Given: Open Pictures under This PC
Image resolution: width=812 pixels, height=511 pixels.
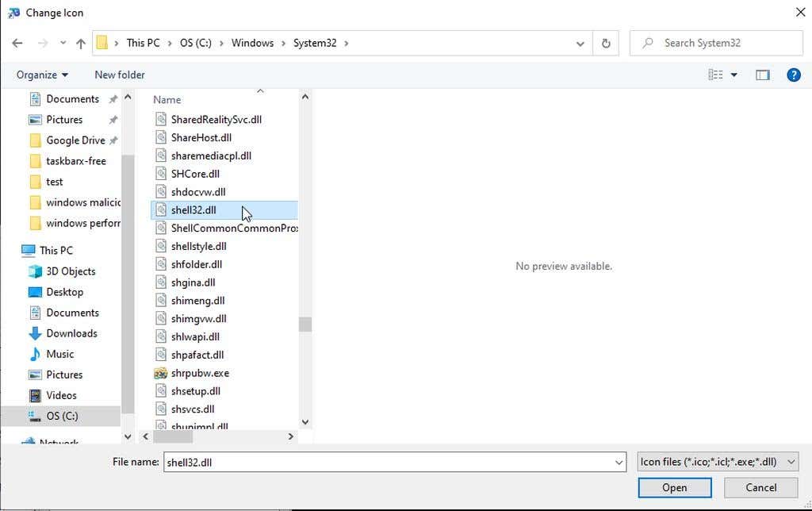Looking at the screenshot, I should (x=56, y=375).
